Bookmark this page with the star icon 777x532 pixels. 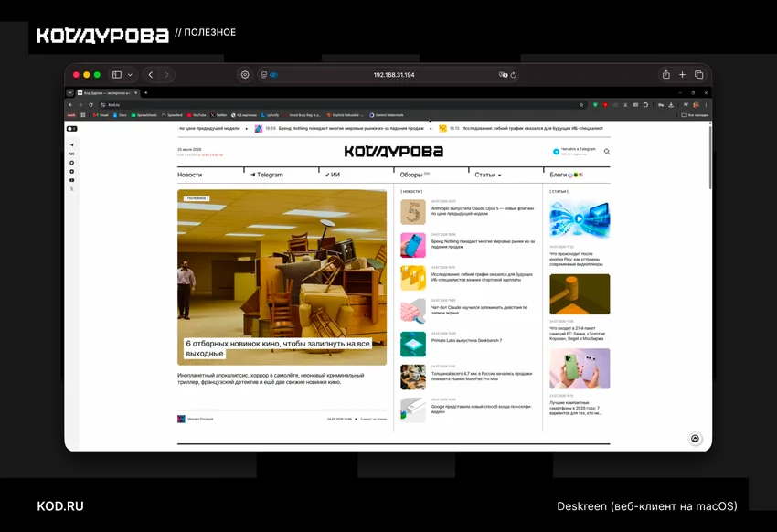pos(581,104)
